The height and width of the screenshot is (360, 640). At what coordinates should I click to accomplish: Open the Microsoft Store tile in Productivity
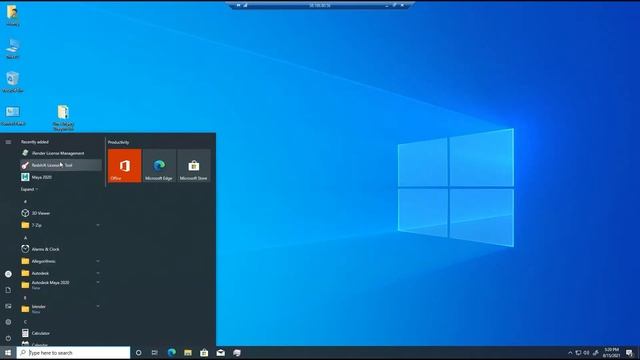pyautogui.click(x=194, y=166)
